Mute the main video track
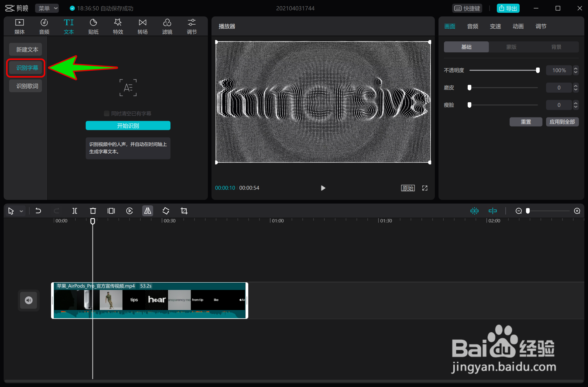This screenshot has height=387, width=588. 29,300
